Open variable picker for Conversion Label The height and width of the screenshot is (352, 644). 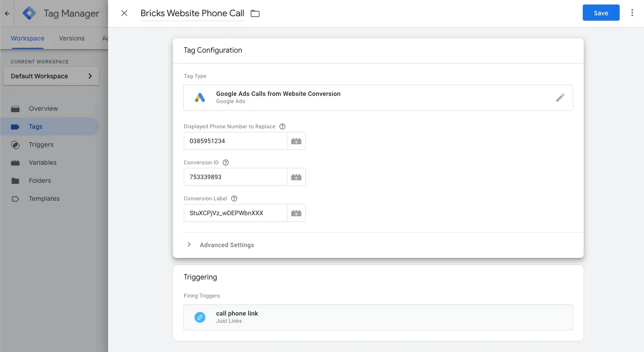coord(296,212)
